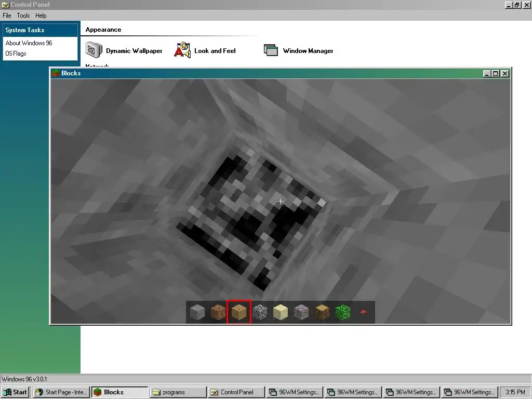Switch to the Control Panel taskbar item
Viewport: 532px width, 399px height.
236,392
